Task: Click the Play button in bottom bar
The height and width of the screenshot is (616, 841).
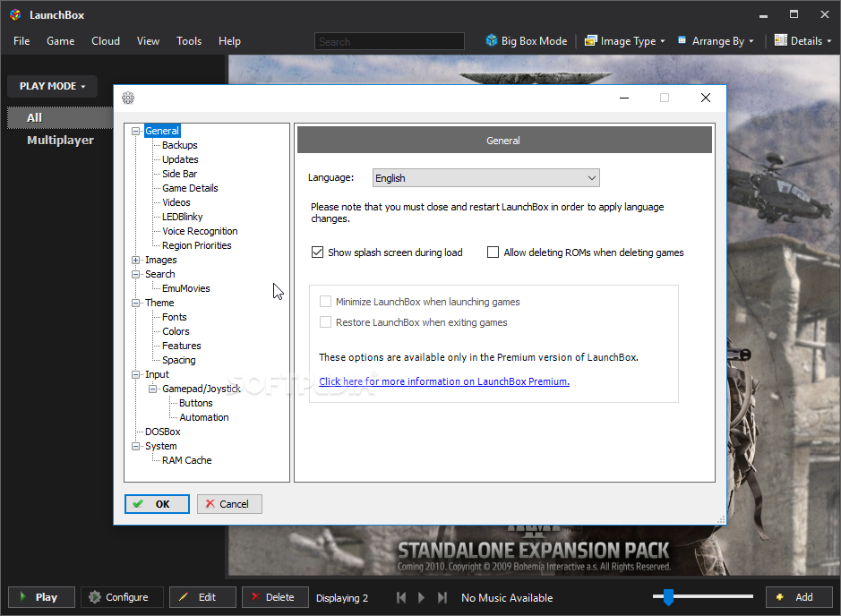Action: [41, 597]
